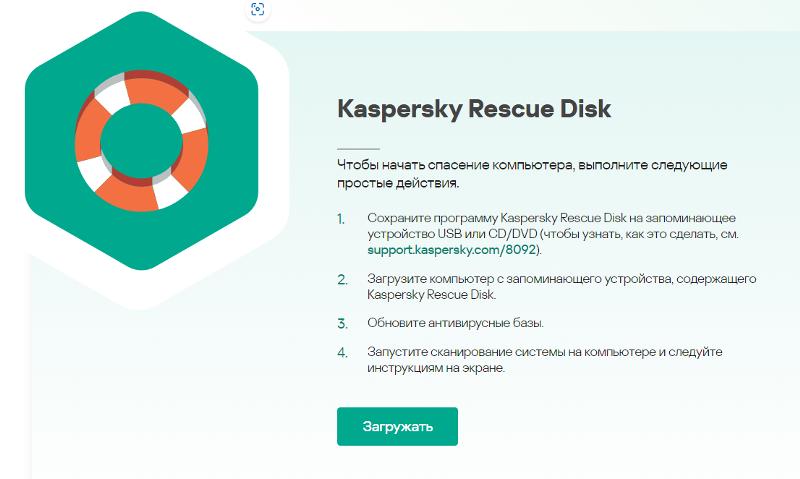
Task: Click the Загружать download button
Action: click(x=397, y=426)
